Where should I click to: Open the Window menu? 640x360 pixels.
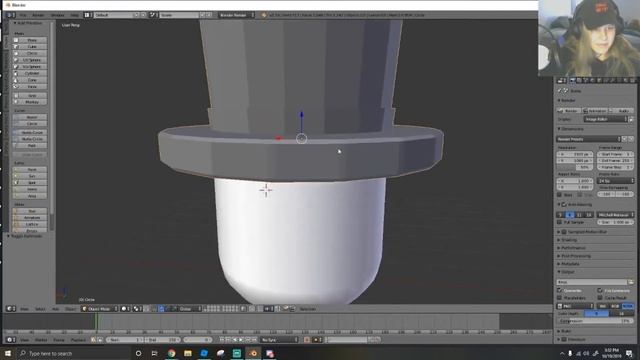point(58,15)
